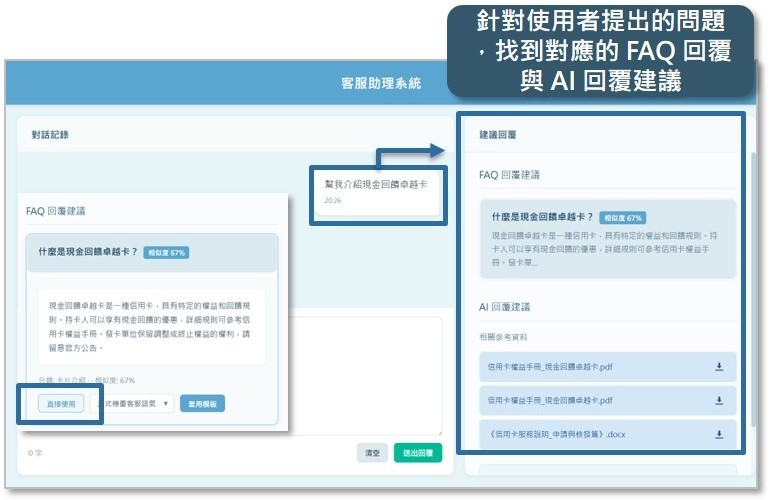Image resolution: width=773 pixels, height=500 pixels.
Task: Download the second 信用卡權益手冊 PDF file
Action: point(718,400)
